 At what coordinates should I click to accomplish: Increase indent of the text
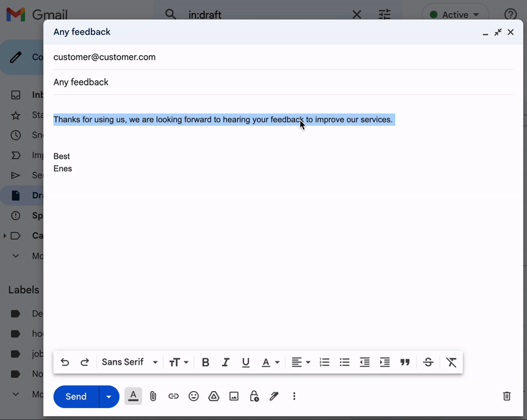pos(385,362)
